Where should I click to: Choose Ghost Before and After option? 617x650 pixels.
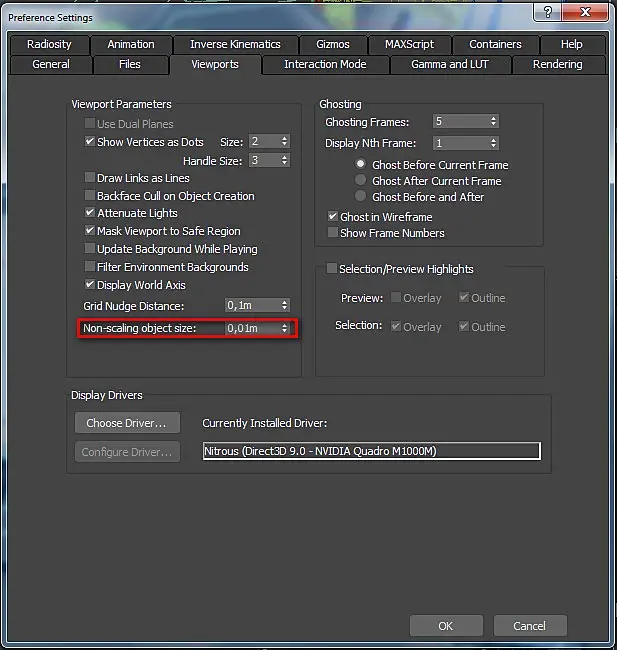pos(360,196)
